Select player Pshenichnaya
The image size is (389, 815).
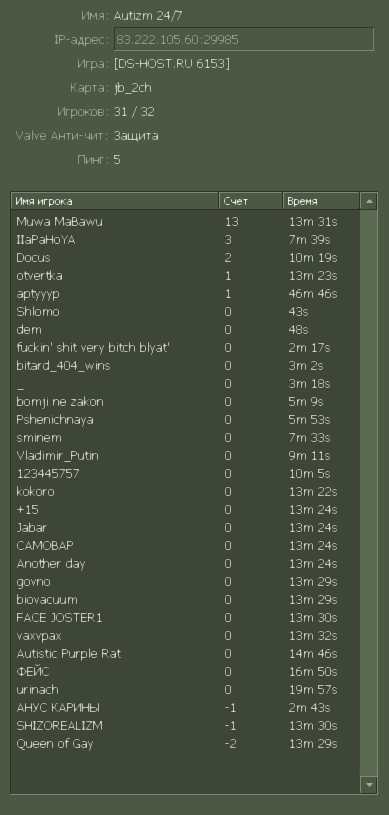click(185, 420)
